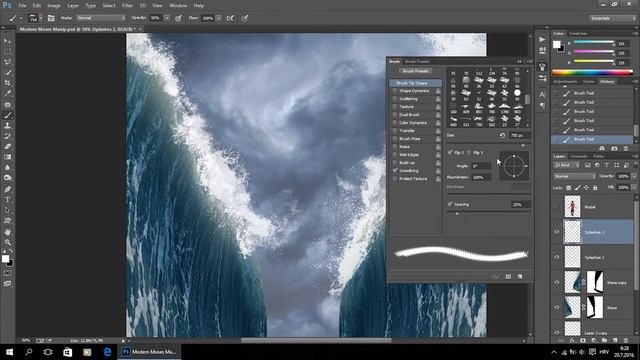The height and width of the screenshot is (360, 640).
Task: Open layer blend mode Normal dropdown
Action: [574, 176]
